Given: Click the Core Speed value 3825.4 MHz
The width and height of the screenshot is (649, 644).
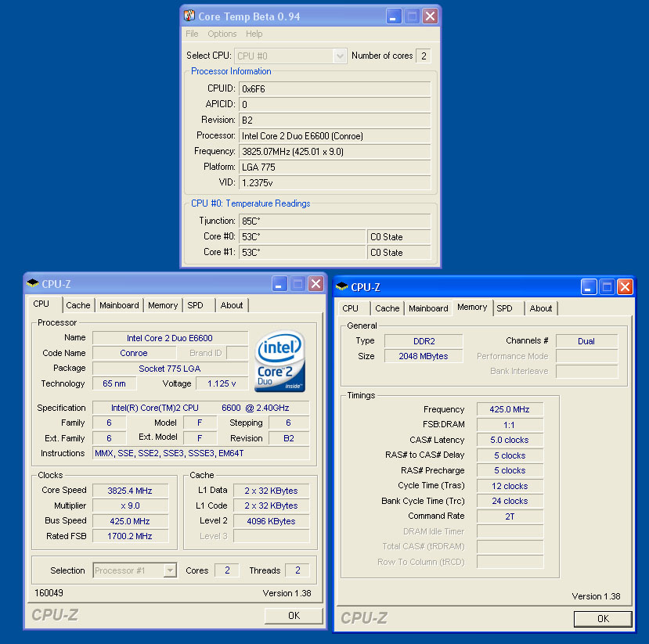Looking at the screenshot, I should tap(131, 491).
